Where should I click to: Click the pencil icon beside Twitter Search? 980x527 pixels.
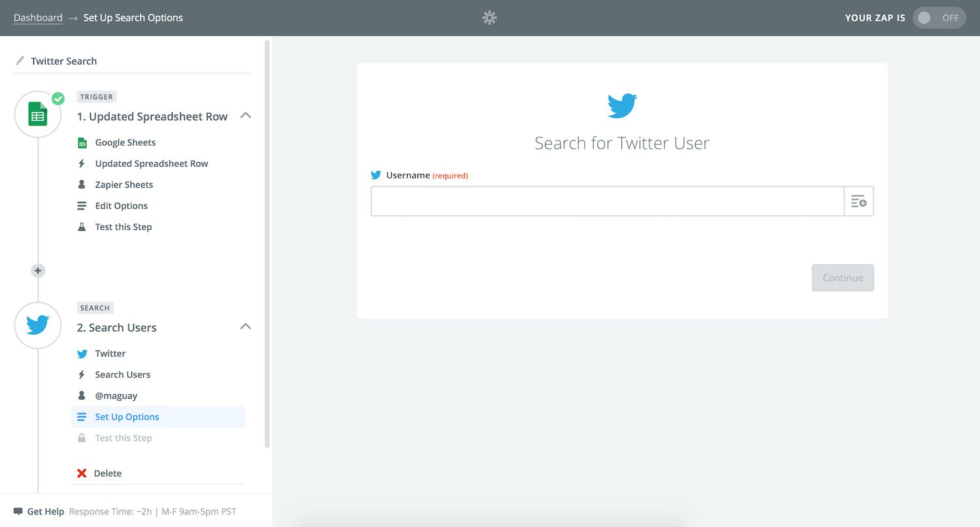(x=19, y=61)
